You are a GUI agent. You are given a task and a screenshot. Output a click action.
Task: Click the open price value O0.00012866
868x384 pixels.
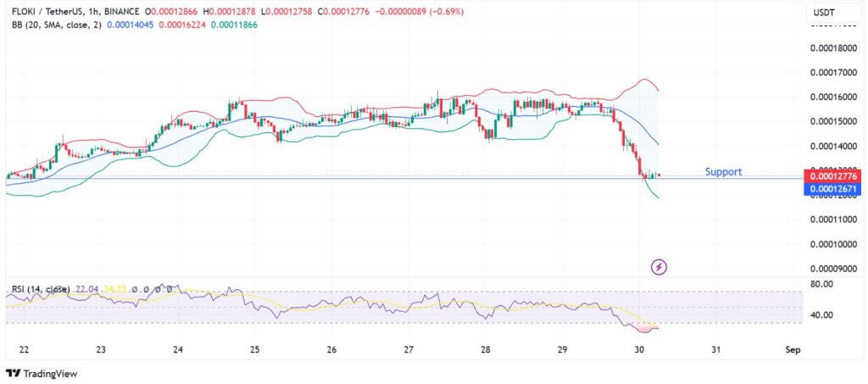(172, 11)
